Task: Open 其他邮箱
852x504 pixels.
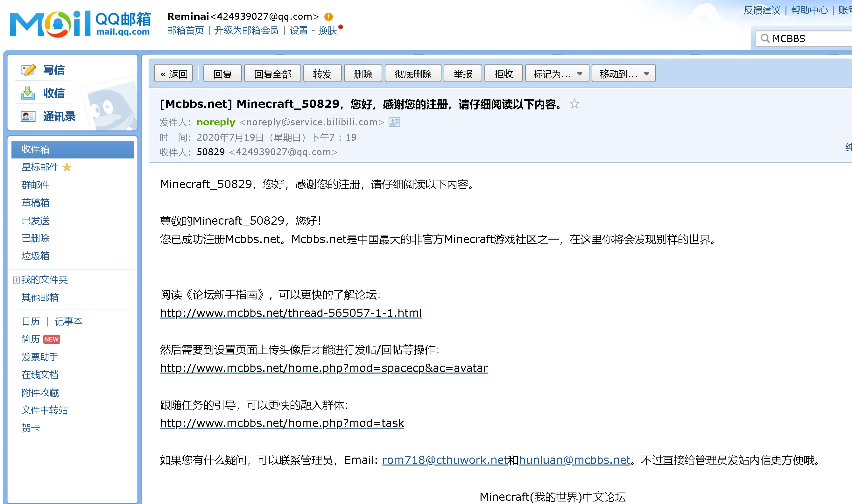Action: click(x=40, y=297)
